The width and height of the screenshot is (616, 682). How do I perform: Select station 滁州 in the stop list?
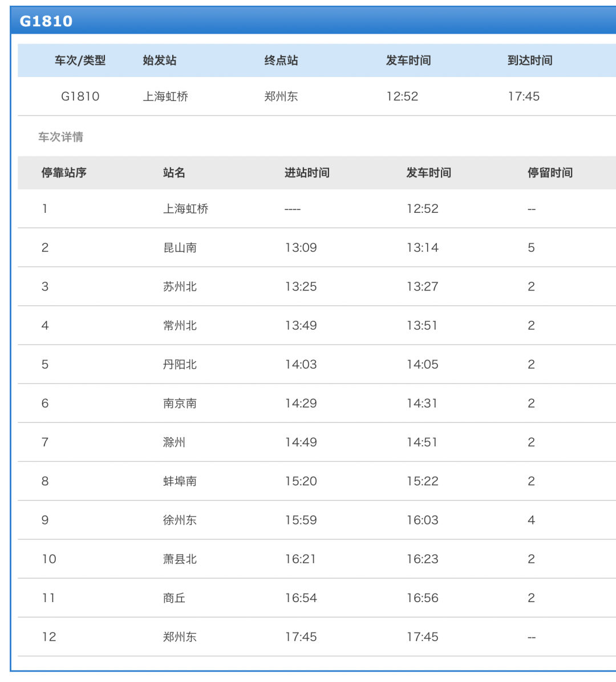[x=175, y=442]
